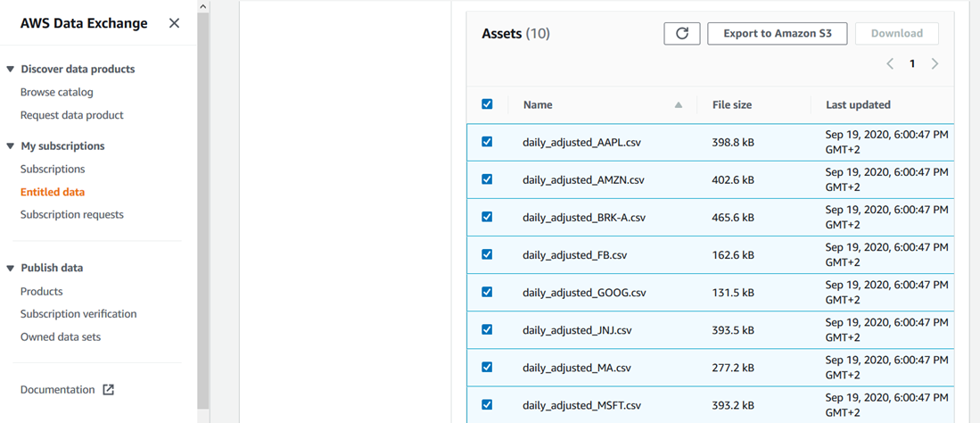Open Documentation external link icon
The image size is (980, 423).
click(108, 389)
